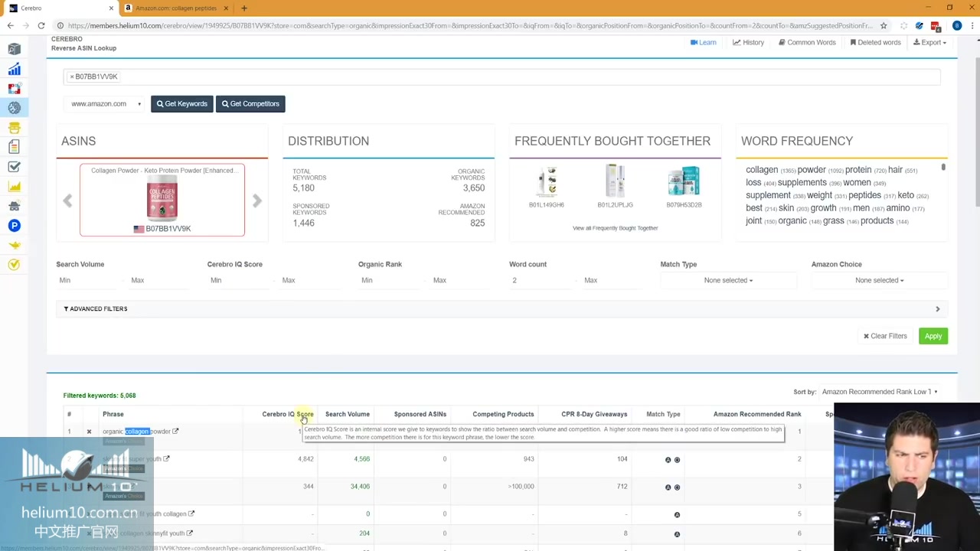Open the Sort by dropdown
Image resolution: width=980 pixels, height=551 pixels.
pos(880,392)
